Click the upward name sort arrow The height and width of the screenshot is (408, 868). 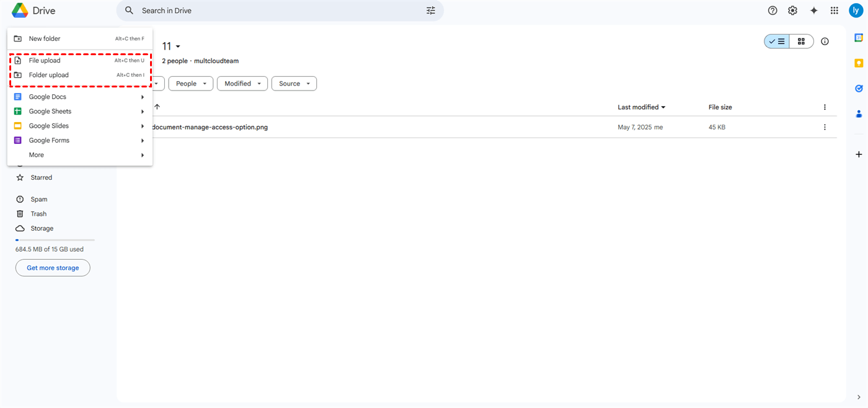[157, 107]
